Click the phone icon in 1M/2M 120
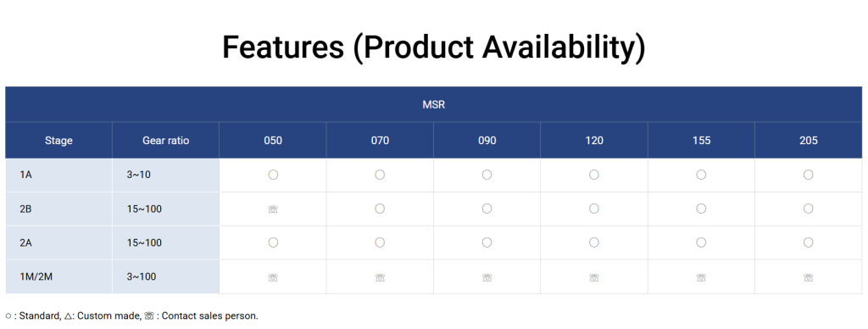 594,277
